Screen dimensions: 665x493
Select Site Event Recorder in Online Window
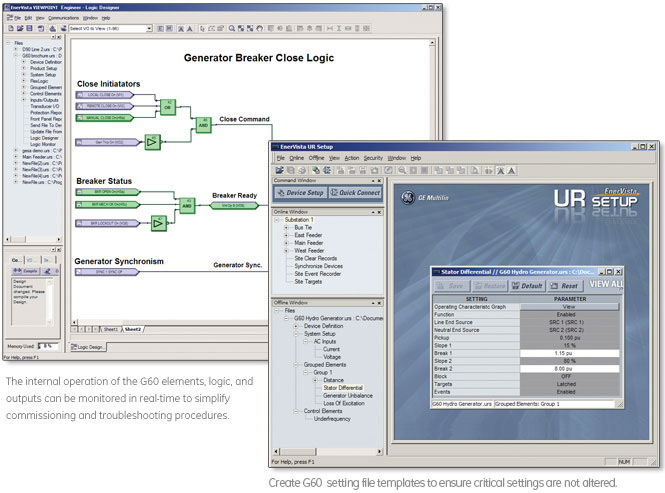[318, 274]
